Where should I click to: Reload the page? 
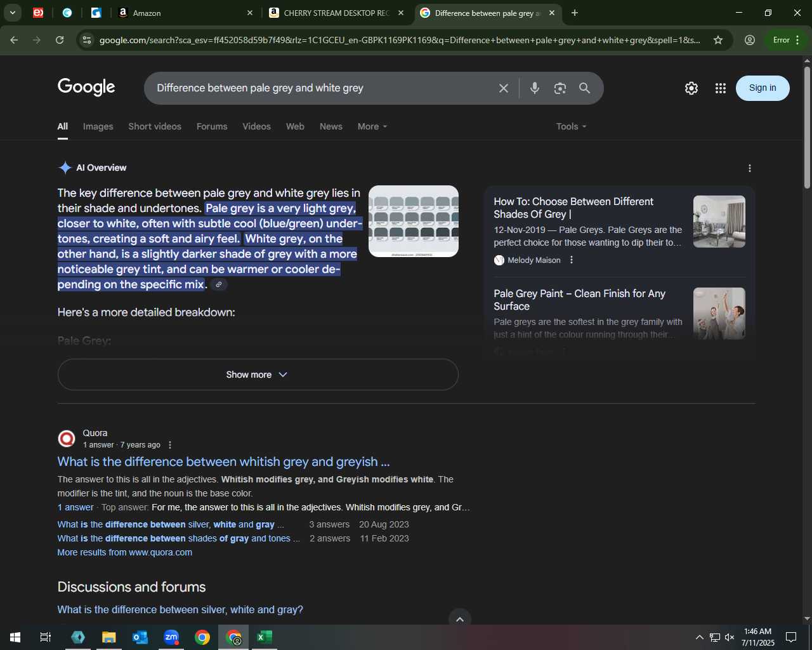(x=60, y=40)
